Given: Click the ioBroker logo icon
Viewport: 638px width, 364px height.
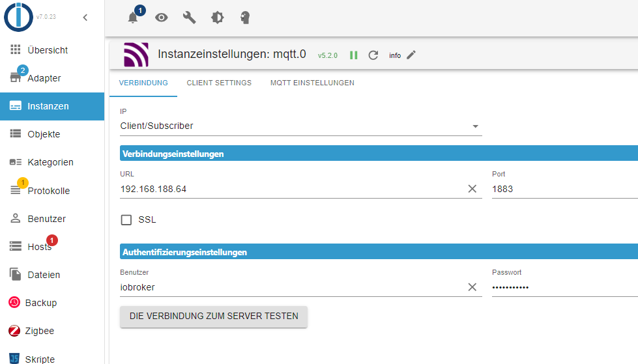Looking at the screenshot, I should pyautogui.click(x=18, y=17).
